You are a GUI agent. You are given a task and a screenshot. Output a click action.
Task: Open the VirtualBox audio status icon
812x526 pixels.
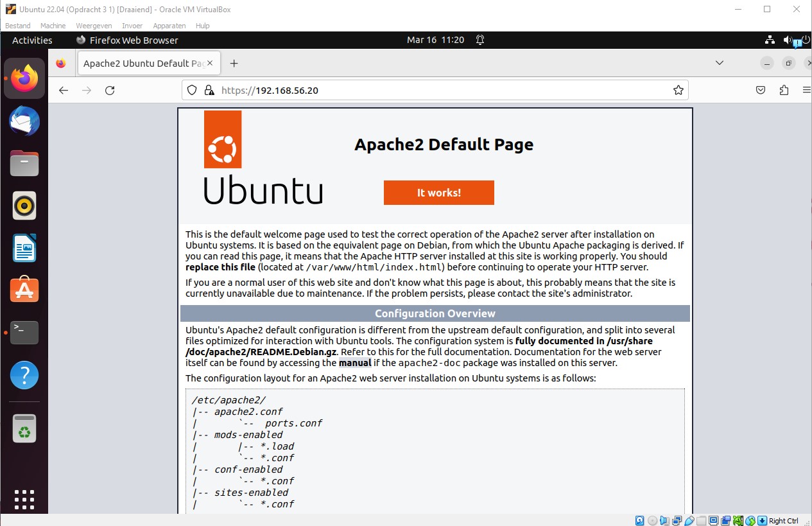(664, 520)
